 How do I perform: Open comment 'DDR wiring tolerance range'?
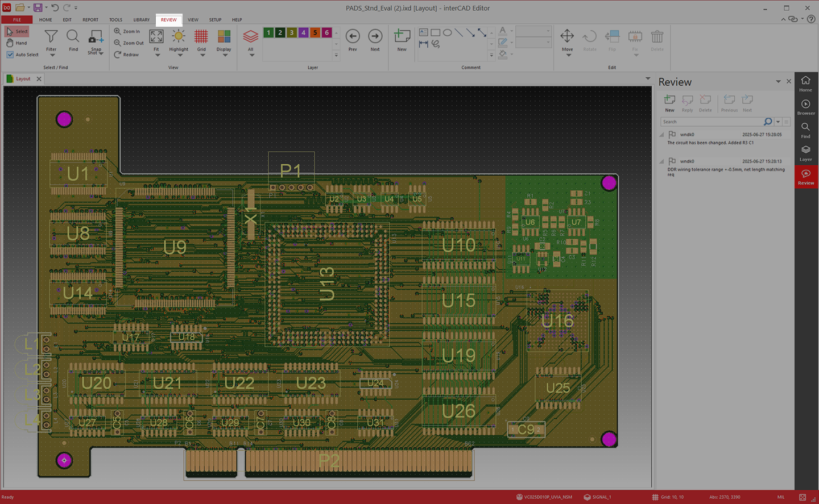pos(726,172)
